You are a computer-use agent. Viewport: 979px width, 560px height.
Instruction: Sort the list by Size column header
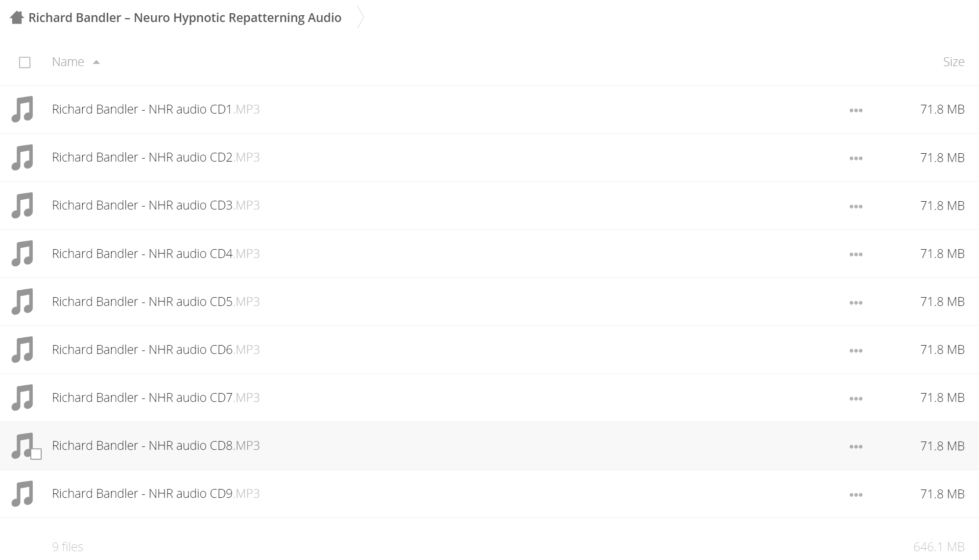coord(954,62)
